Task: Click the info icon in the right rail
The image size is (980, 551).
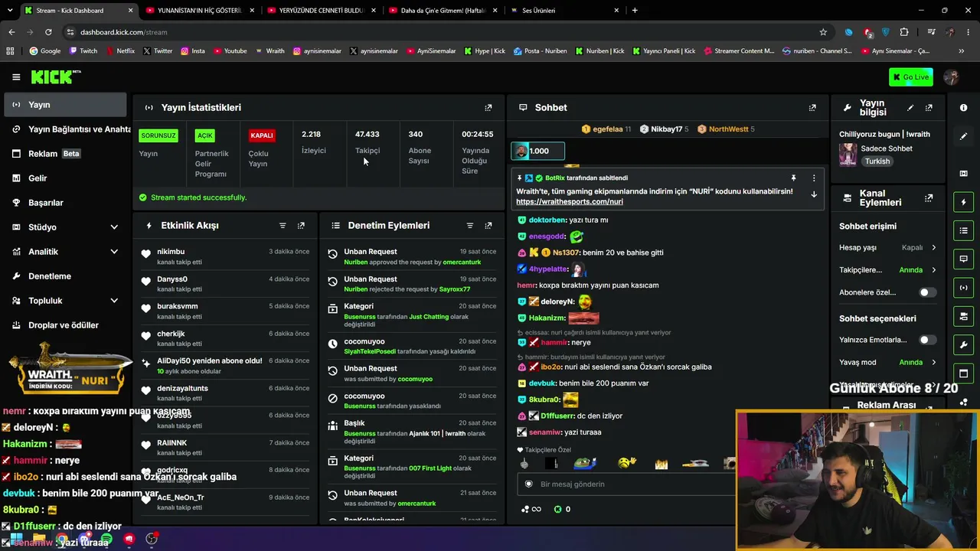Action: [x=964, y=108]
